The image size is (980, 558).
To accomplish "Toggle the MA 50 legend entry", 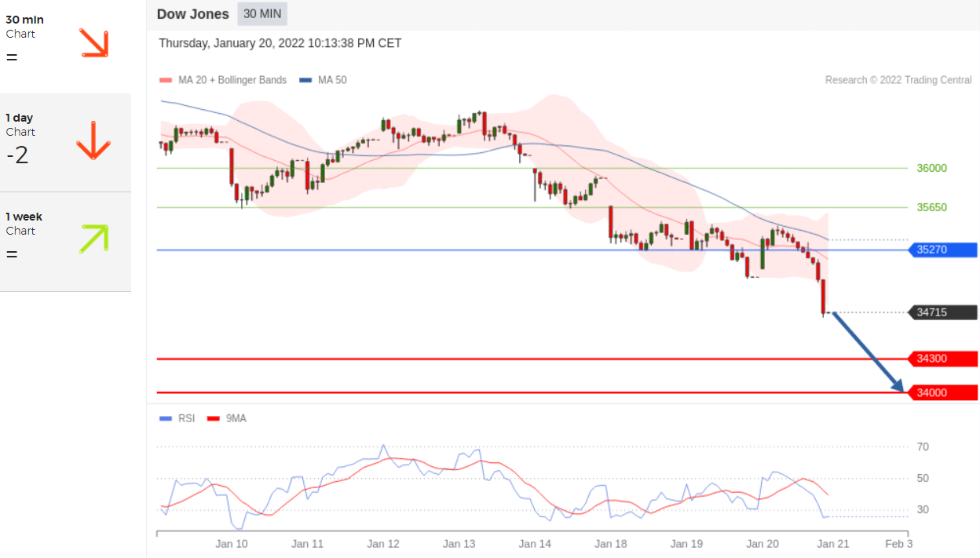I will [324, 80].
